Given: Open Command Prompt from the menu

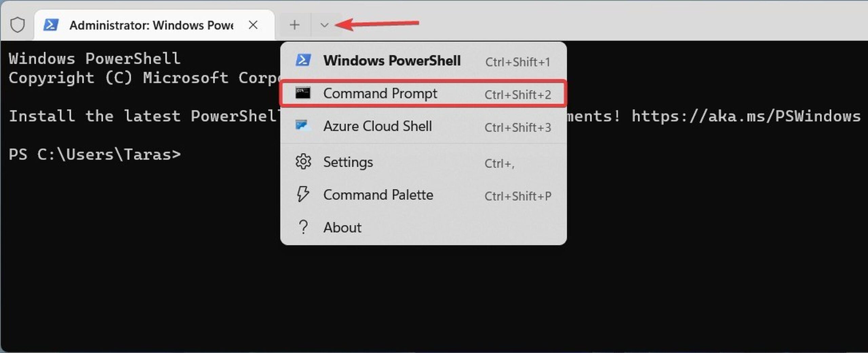Looking at the screenshot, I should (423, 94).
